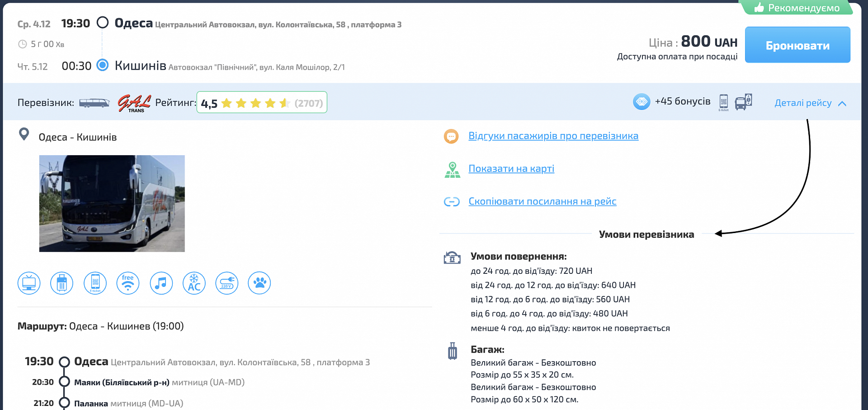Image resolution: width=868 pixels, height=410 pixels.
Task: Click the return conditions suitcase icon
Action: tap(452, 257)
